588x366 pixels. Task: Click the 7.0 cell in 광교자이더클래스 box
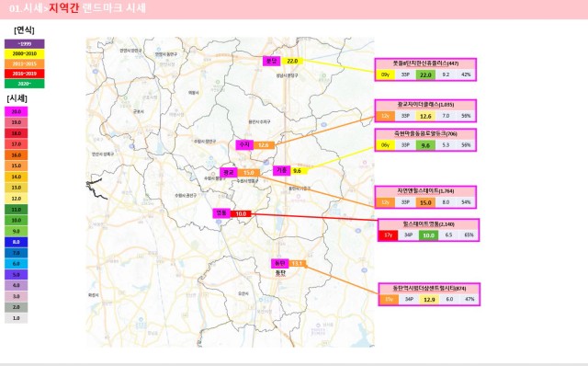click(446, 116)
